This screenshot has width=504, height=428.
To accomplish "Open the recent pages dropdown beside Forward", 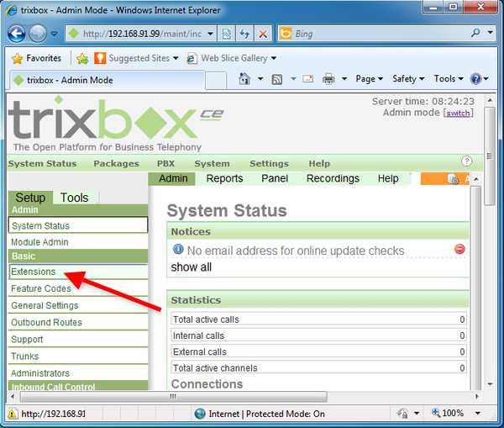I will pos(54,34).
